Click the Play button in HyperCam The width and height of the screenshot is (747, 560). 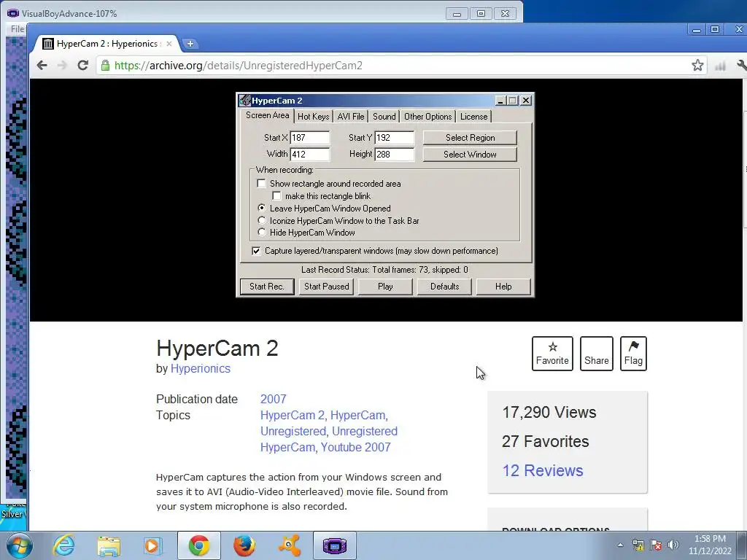pos(385,286)
